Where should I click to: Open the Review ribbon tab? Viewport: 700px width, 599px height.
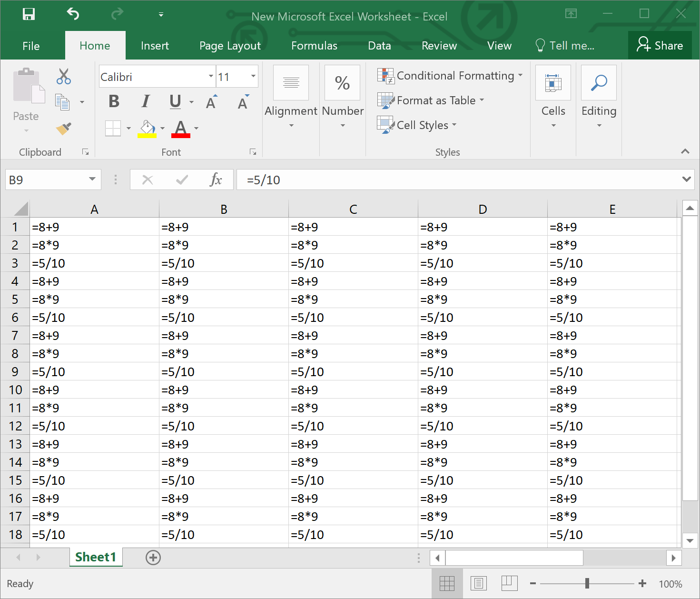[439, 45]
